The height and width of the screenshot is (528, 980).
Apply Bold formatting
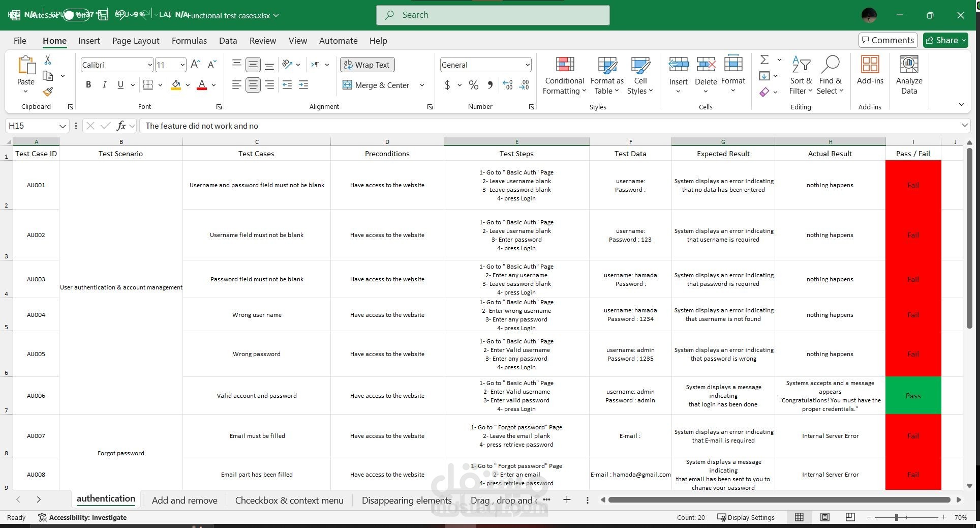tap(88, 85)
